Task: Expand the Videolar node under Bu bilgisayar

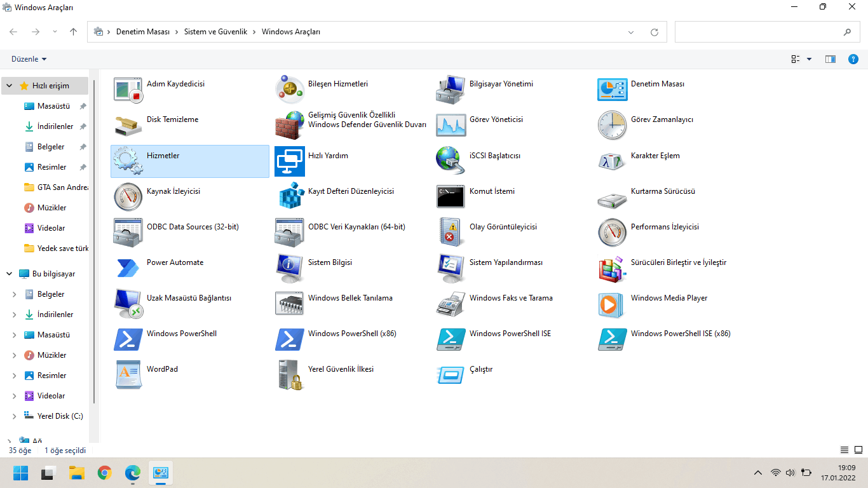Action: [15, 396]
